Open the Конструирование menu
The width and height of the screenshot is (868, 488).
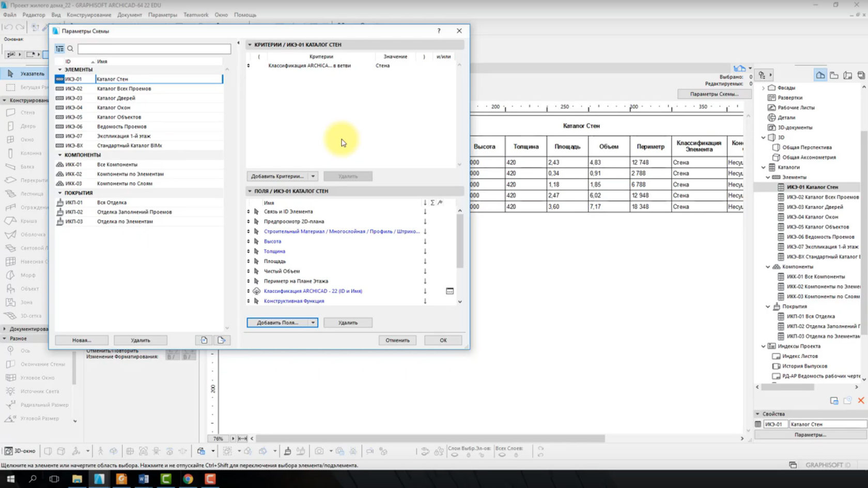pos(89,15)
